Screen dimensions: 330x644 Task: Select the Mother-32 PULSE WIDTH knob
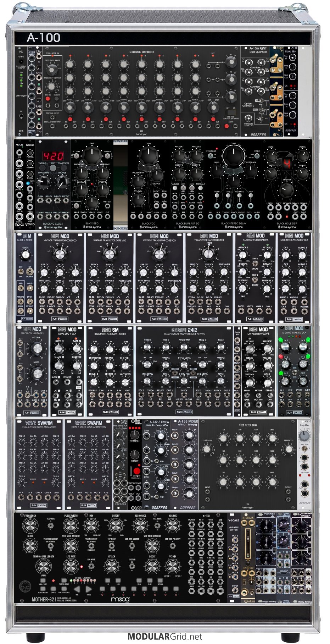pyautogui.click(x=71, y=526)
